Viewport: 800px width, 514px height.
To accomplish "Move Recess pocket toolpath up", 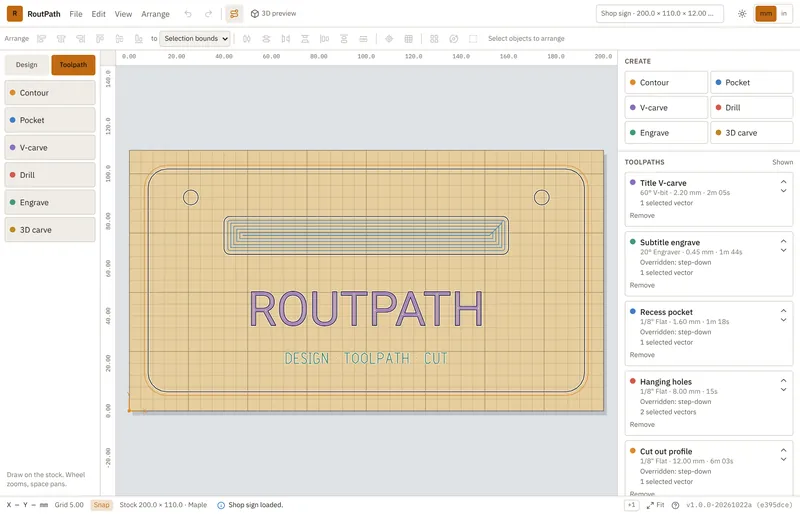I will click(x=783, y=311).
